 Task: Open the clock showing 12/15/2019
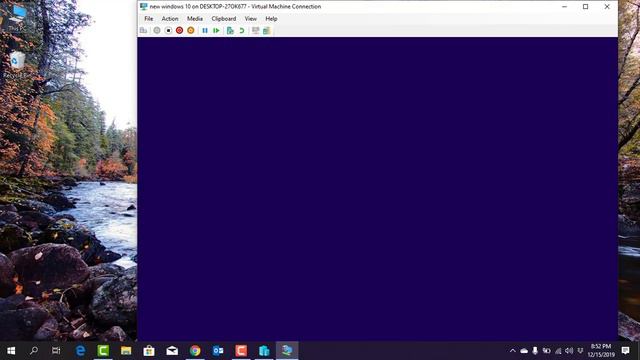601,351
